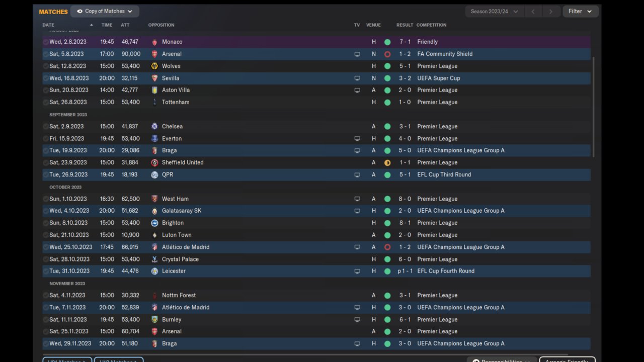Click the p 1 - 1 result against Leicester

(404, 271)
